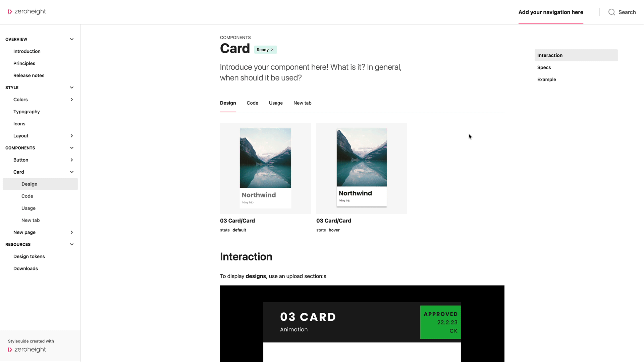644x362 pixels.
Task: Open the Usage tab
Action: (276, 103)
